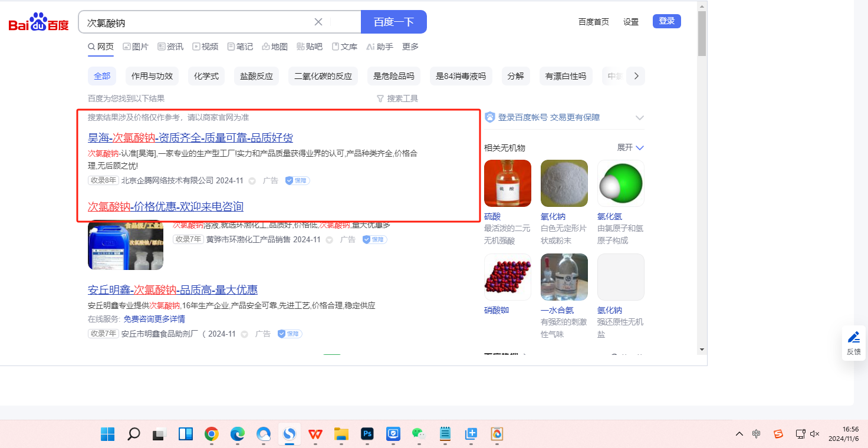Image resolution: width=868 pixels, height=448 pixels.
Task: Open the 安丘明鑫-次氯酸钠 result title link
Action: click(x=173, y=289)
